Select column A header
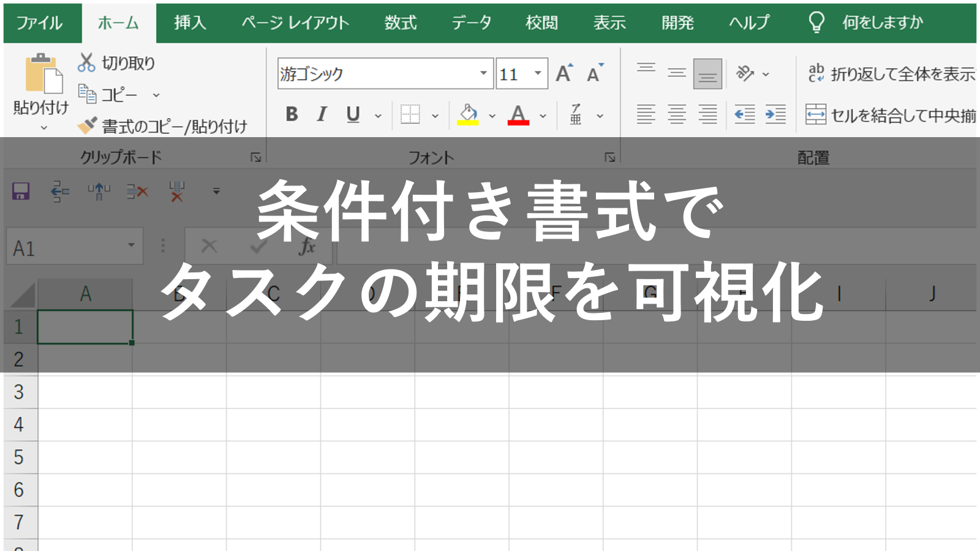The image size is (980, 551). click(85, 294)
